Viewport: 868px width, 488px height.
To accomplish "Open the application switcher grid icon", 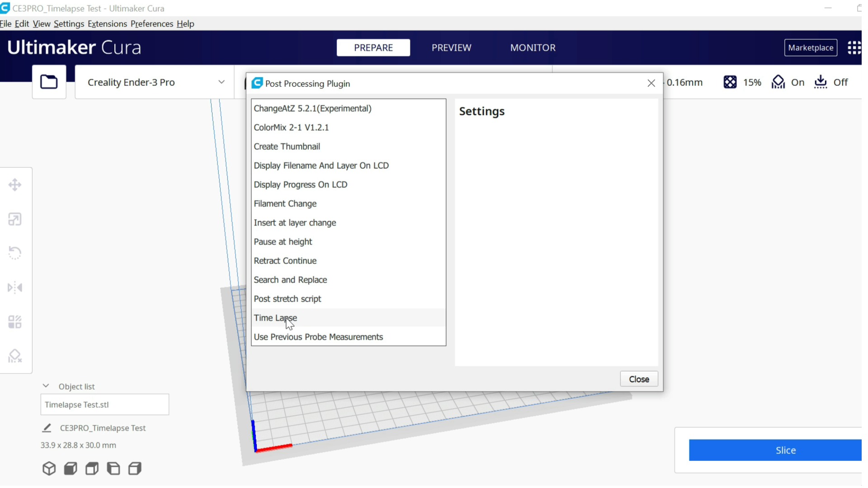I will (854, 47).
